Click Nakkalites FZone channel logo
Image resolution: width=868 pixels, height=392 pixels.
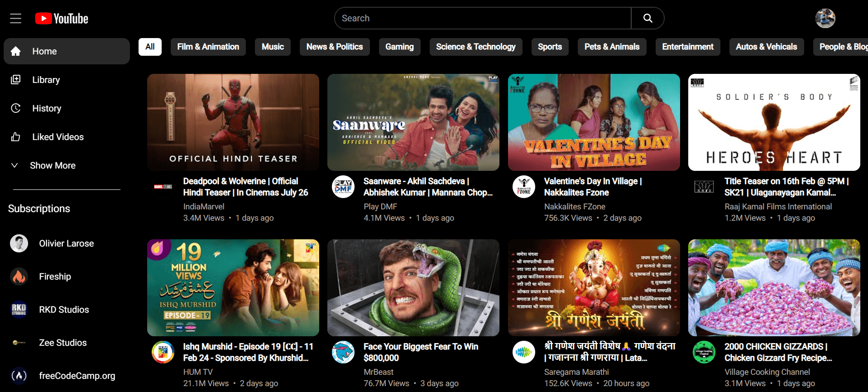click(524, 187)
